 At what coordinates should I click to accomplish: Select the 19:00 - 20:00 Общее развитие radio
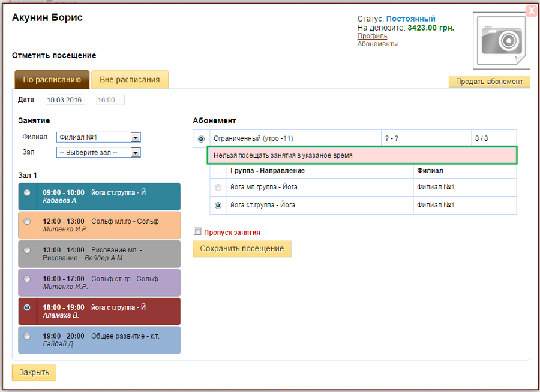click(27, 336)
